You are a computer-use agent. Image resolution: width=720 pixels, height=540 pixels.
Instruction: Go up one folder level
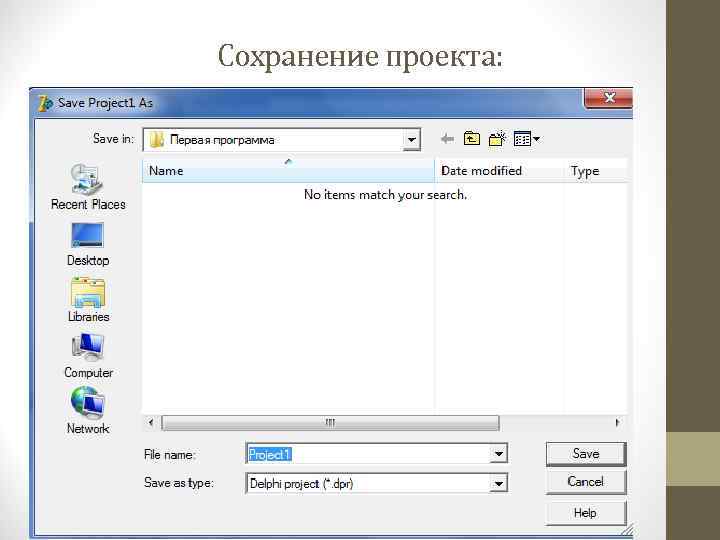472,139
